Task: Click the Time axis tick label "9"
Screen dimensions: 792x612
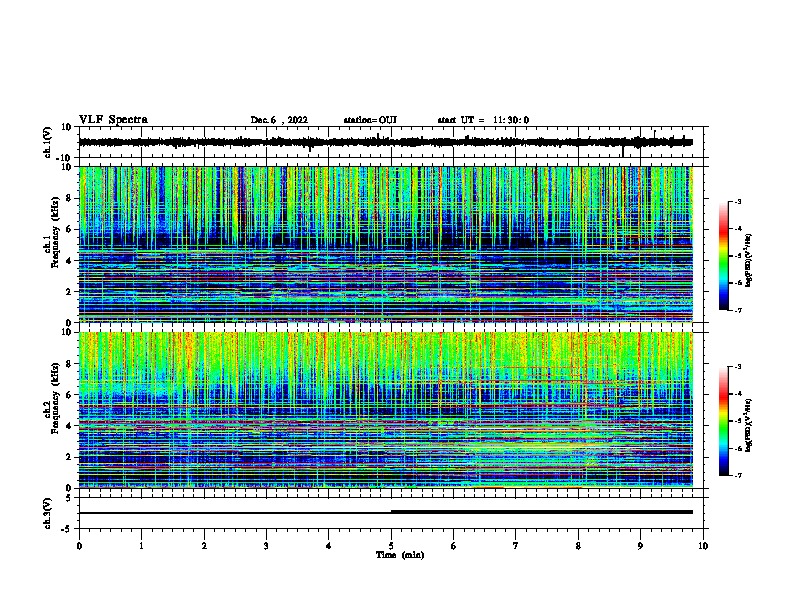Action: click(x=640, y=546)
